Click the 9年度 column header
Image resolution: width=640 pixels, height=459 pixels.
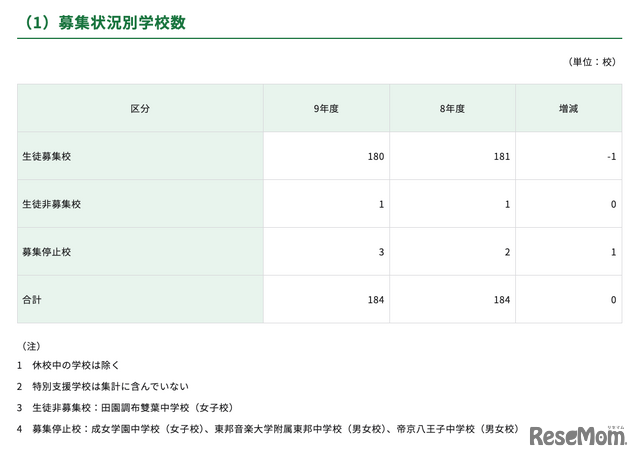pyautogui.click(x=326, y=109)
